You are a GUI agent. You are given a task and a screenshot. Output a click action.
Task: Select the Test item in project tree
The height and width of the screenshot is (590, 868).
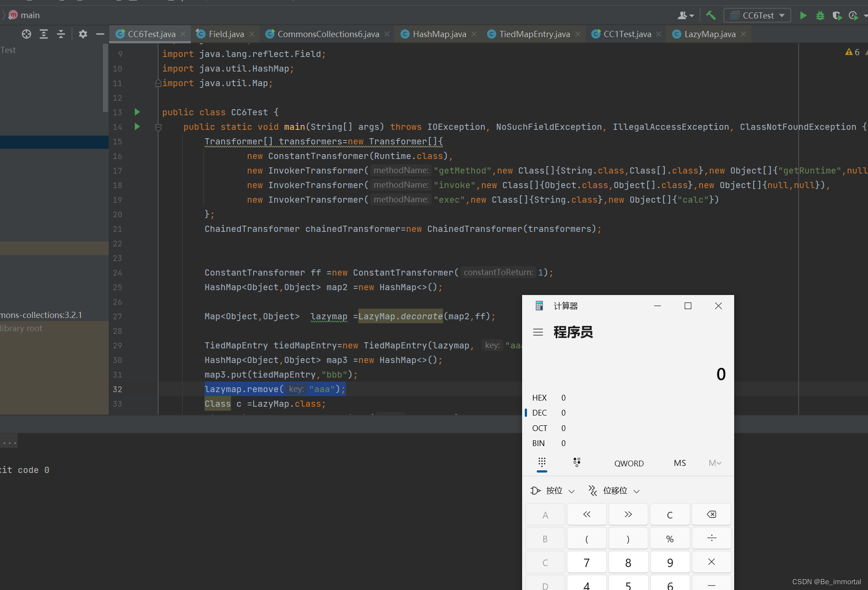point(8,50)
